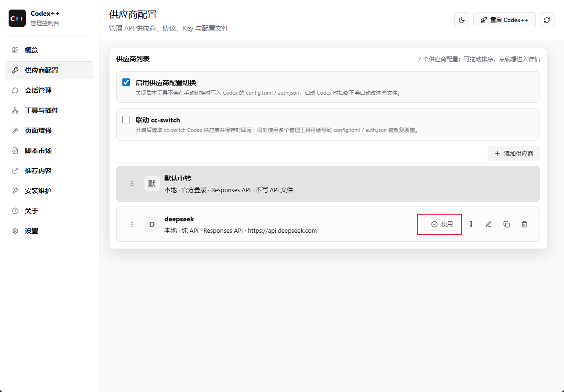Delete deepseek provider with trash icon
564x392 pixels.
[524, 224]
